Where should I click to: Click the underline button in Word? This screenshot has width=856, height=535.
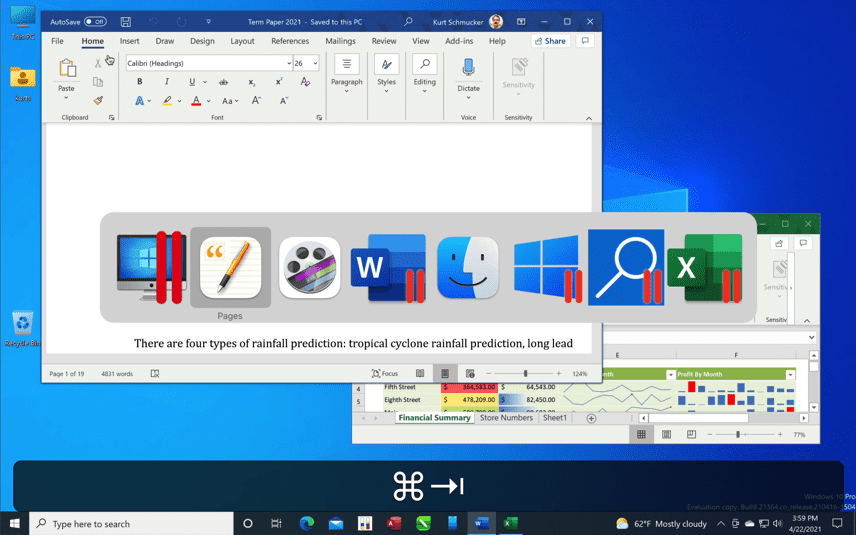(x=192, y=82)
